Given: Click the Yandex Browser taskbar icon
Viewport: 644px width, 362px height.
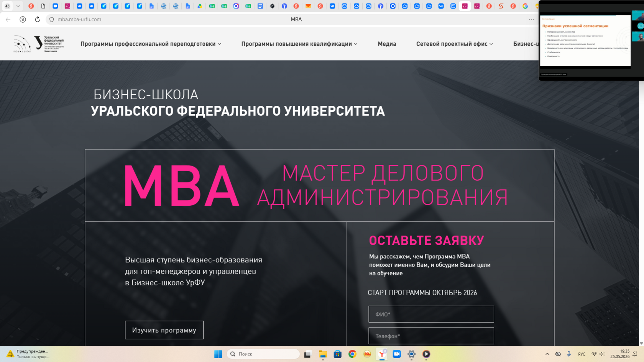Looking at the screenshot, I should pos(382,354).
